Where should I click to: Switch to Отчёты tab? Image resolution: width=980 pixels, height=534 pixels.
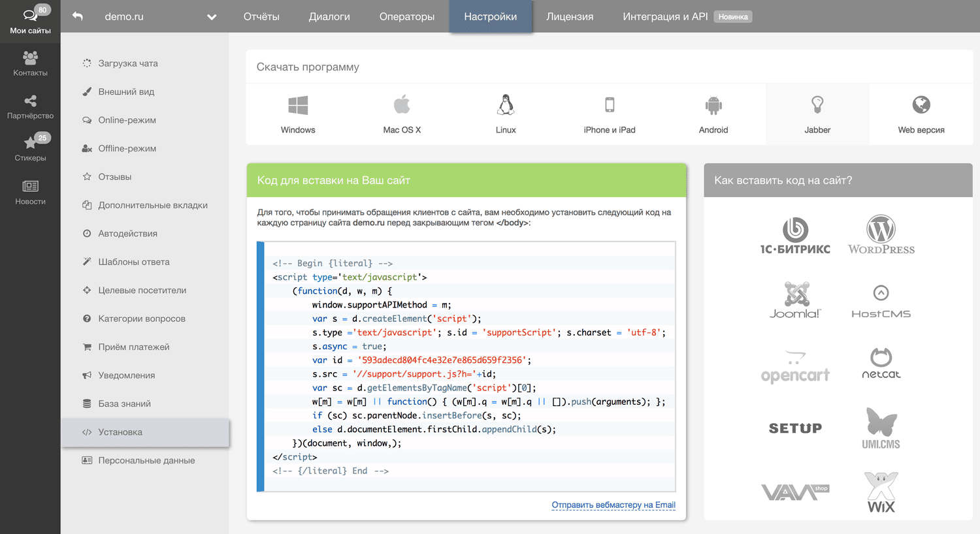261,16
